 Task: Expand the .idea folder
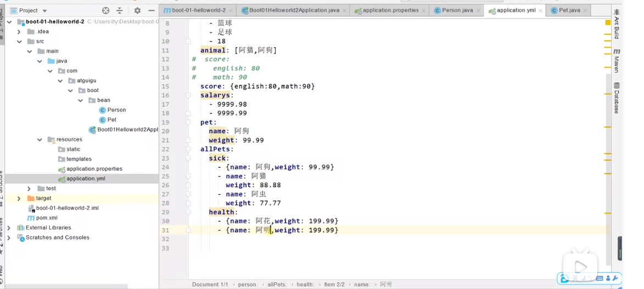click(x=19, y=32)
